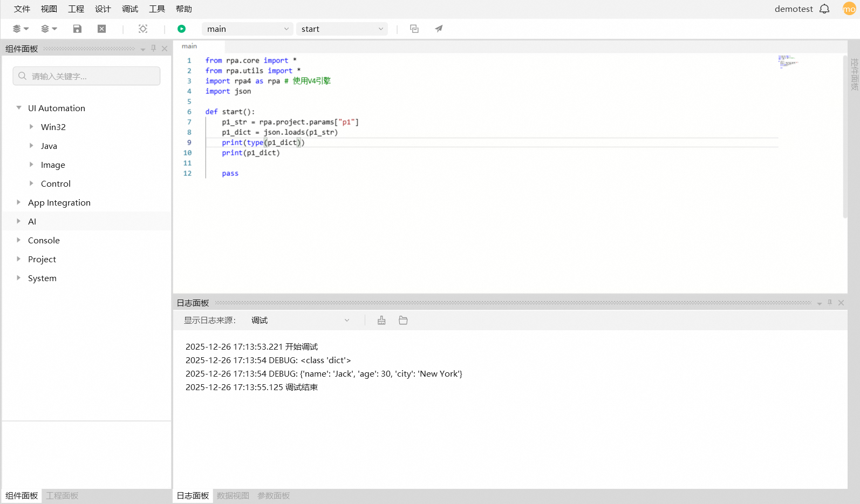Clear logs with the broom icon
The image size is (860, 504).
click(381, 321)
